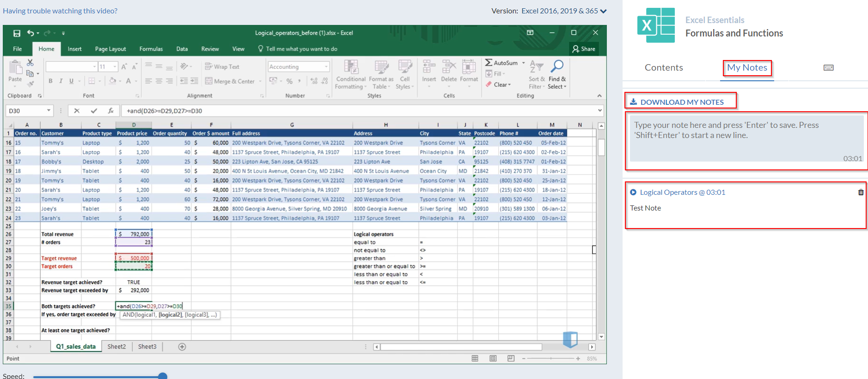The width and height of the screenshot is (868, 379).
Task: Click Increase Font Size icon
Action: click(x=124, y=67)
